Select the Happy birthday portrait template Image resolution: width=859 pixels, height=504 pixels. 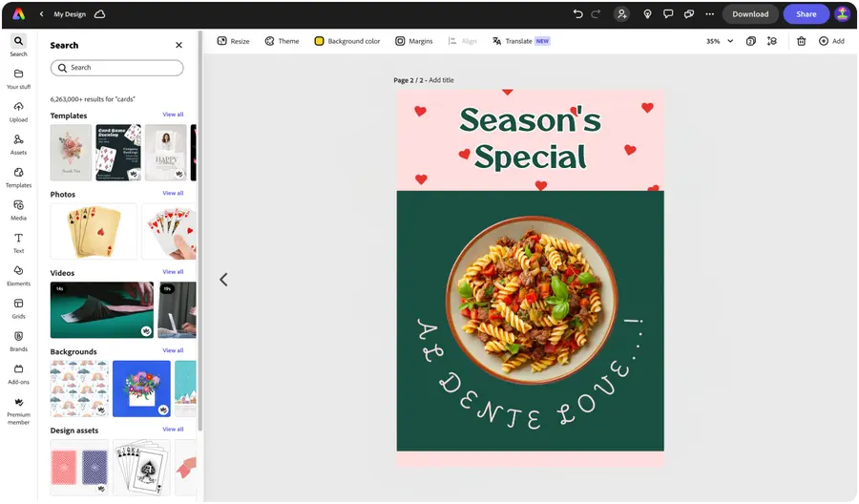coord(166,153)
